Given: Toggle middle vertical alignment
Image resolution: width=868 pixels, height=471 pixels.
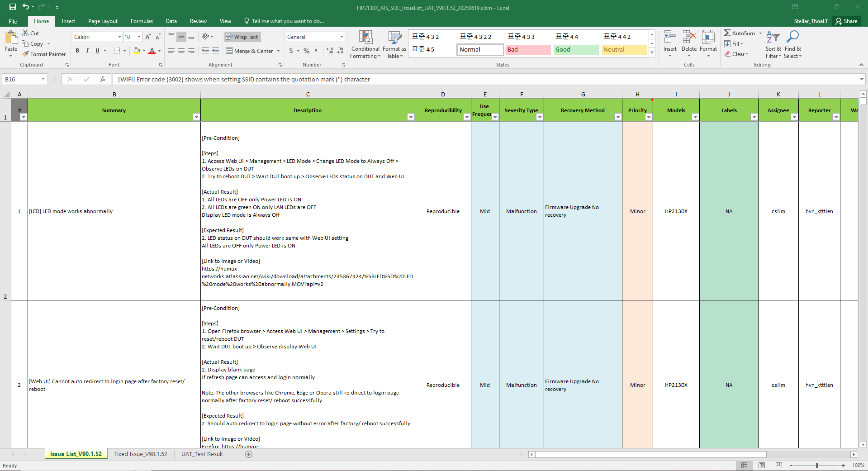Looking at the screenshot, I should pos(181,37).
